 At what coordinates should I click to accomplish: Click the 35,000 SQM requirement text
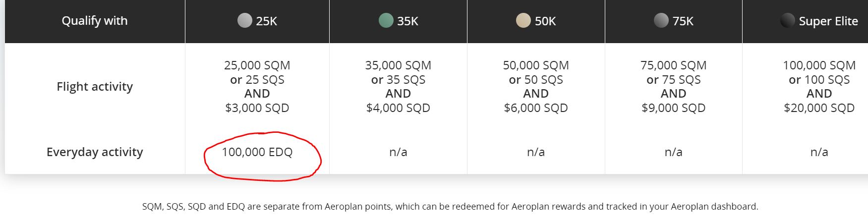398,65
